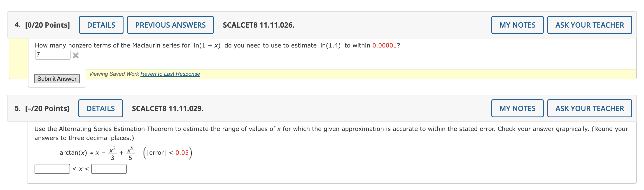Screen dimensions: 644x190
Task: Click Revert to Last Response link
Action: click(170, 74)
